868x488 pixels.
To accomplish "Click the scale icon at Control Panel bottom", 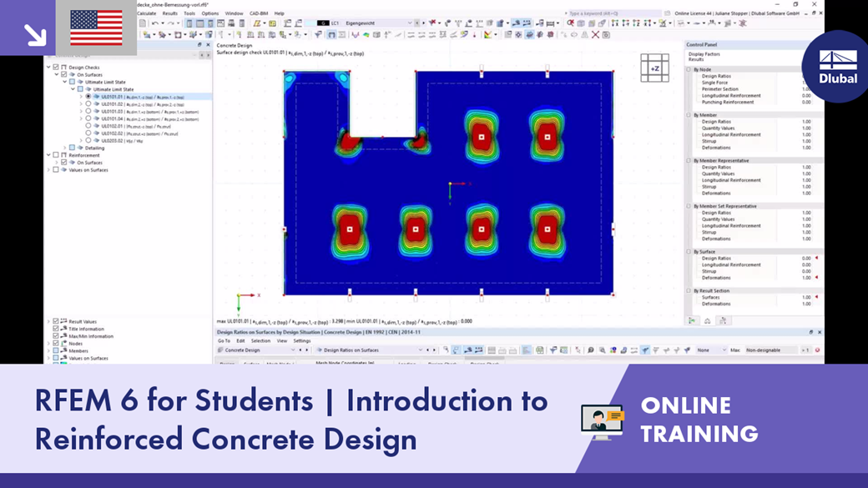I will (x=708, y=320).
